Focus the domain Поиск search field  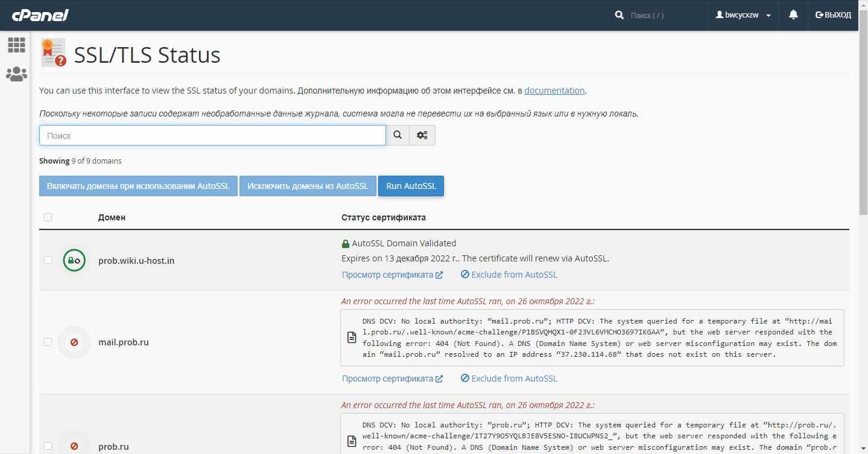(x=212, y=135)
